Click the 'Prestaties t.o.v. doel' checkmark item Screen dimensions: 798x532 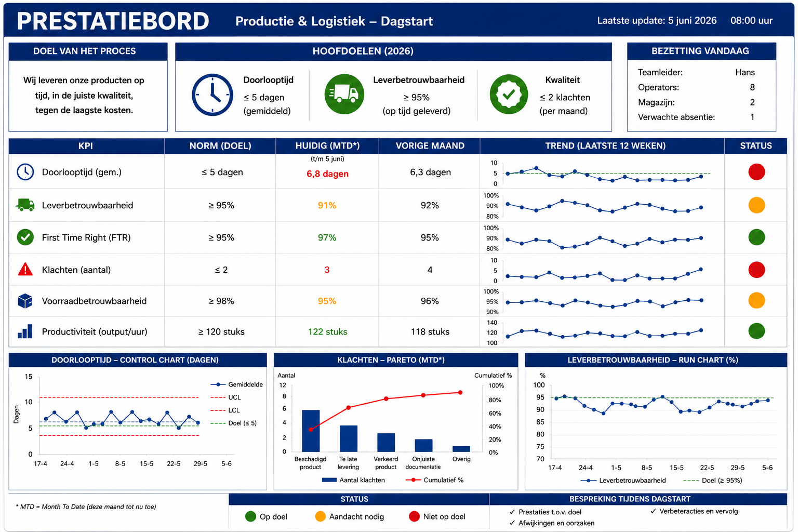(x=545, y=512)
